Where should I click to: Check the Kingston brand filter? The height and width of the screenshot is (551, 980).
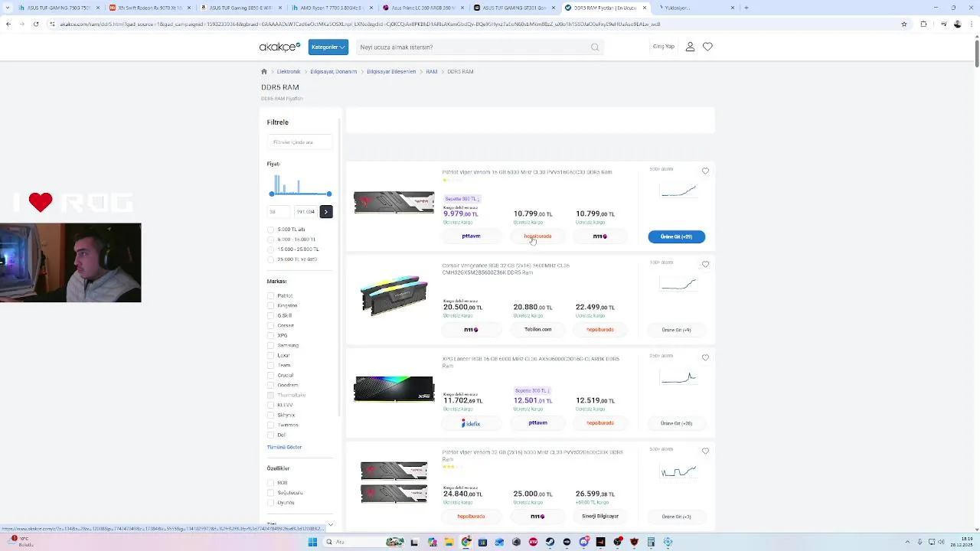pyautogui.click(x=270, y=305)
